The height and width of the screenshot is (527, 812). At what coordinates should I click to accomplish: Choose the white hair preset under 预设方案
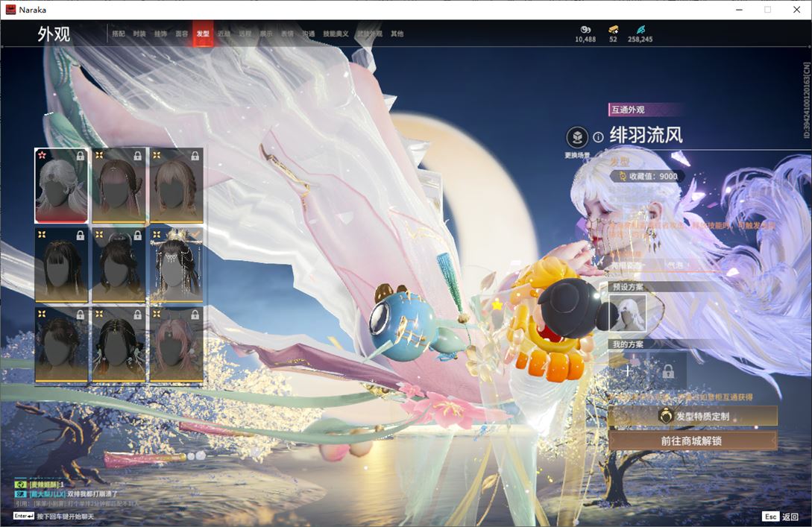(628, 312)
